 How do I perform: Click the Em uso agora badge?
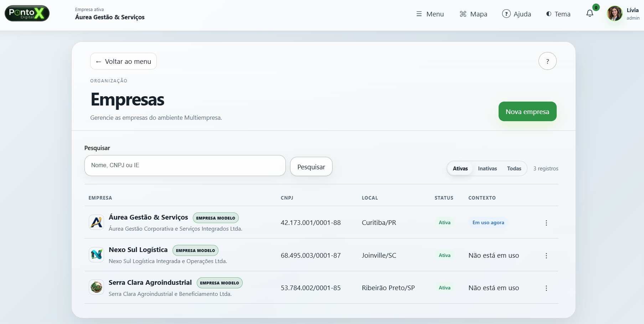click(488, 222)
